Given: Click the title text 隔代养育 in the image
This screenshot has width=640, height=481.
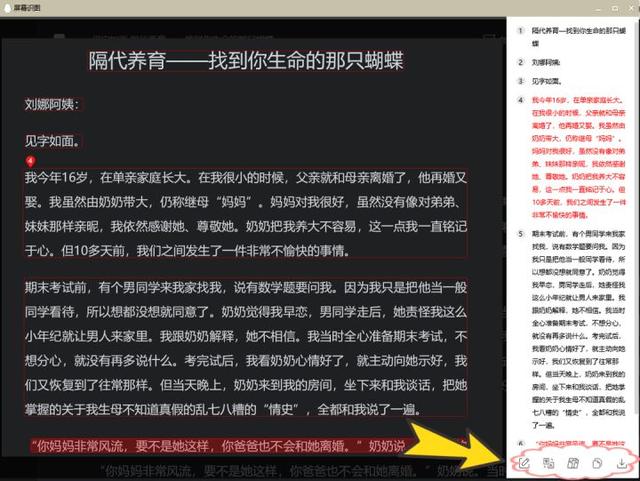Looking at the screenshot, I should (x=246, y=60).
